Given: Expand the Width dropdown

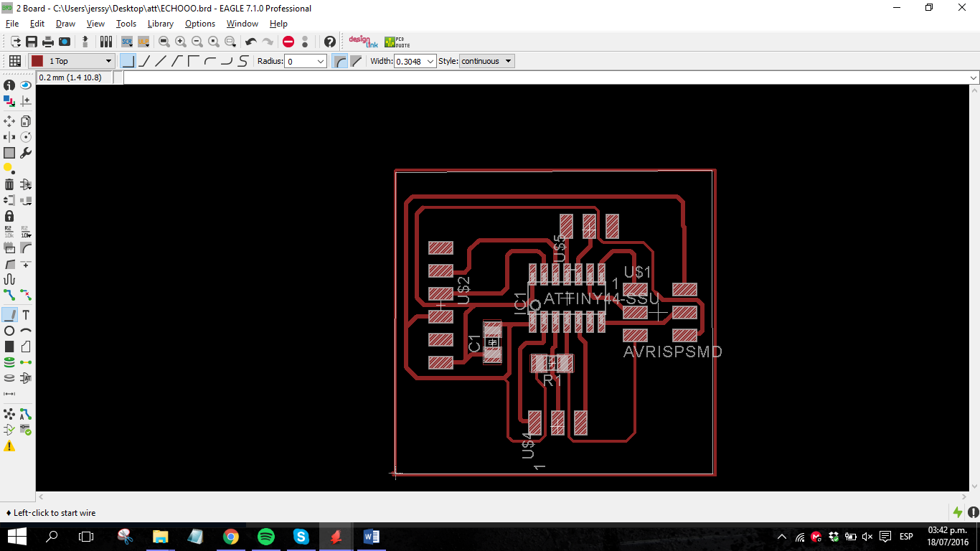Looking at the screenshot, I should tap(430, 61).
